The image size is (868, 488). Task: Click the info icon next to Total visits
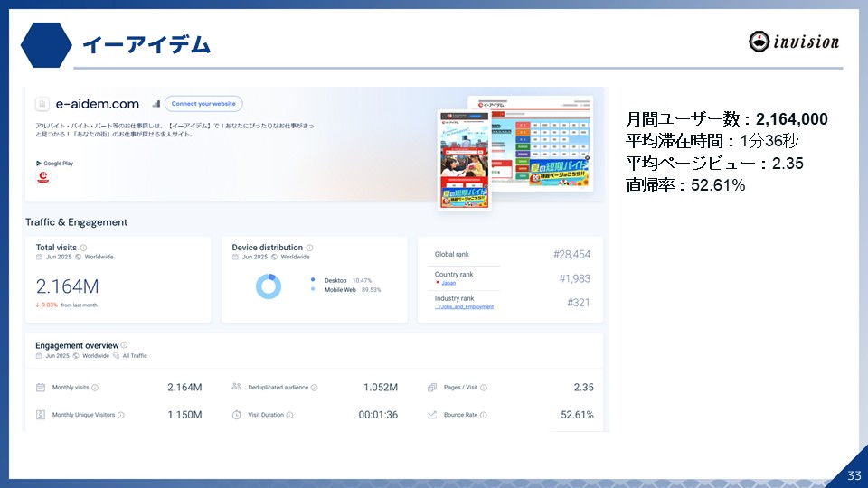[x=83, y=248]
